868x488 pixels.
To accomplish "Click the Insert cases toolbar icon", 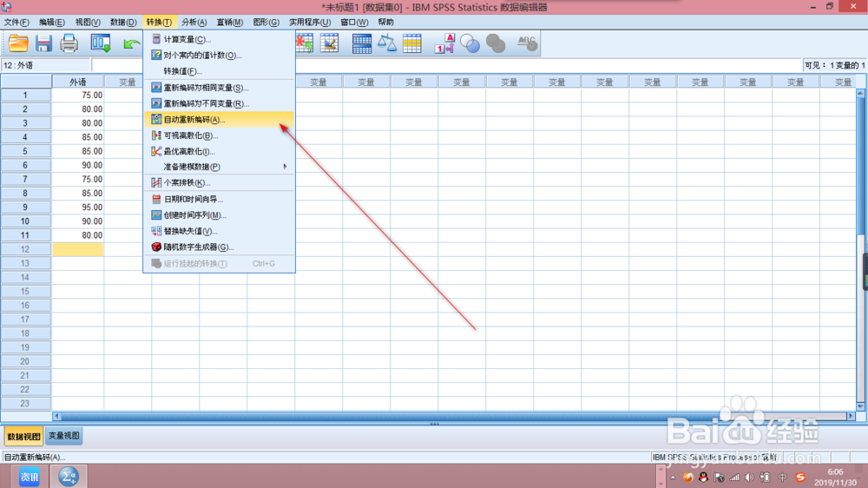I will [x=305, y=43].
